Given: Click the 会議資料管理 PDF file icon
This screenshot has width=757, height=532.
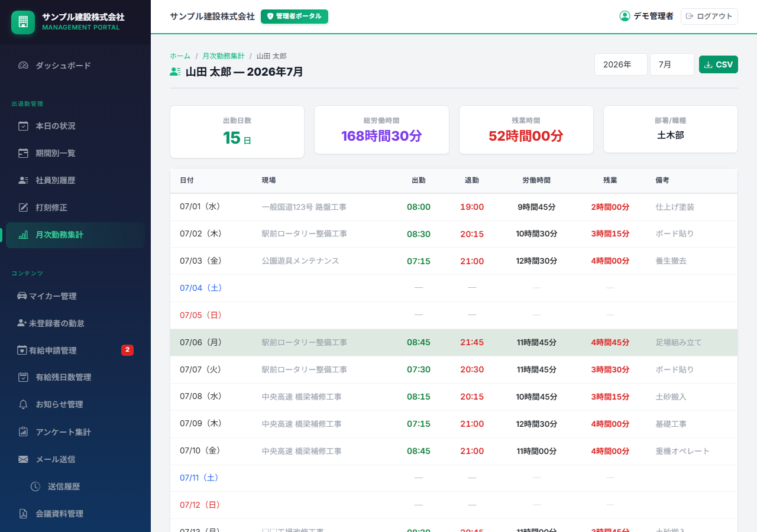Looking at the screenshot, I should click(x=23, y=514).
